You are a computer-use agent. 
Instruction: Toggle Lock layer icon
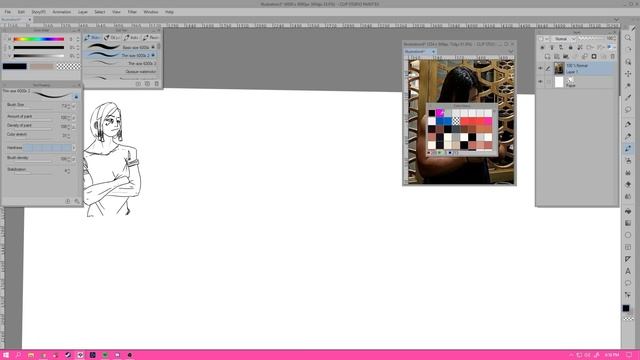click(571, 47)
